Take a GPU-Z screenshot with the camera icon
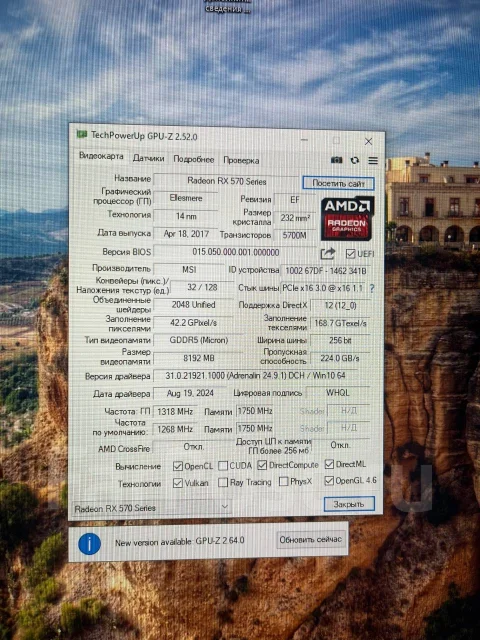Screen dimensions: 480x640 [336, 160]
